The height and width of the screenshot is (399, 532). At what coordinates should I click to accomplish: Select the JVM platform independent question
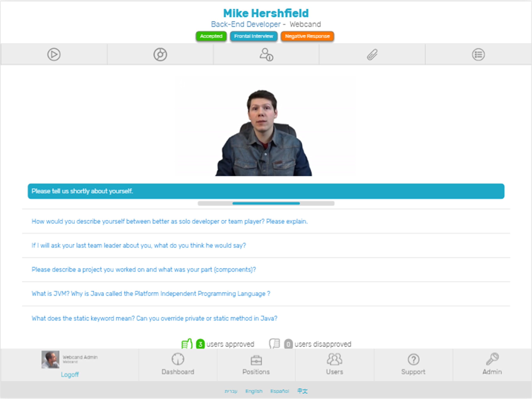pyautogui.click(x=151, y=294)
